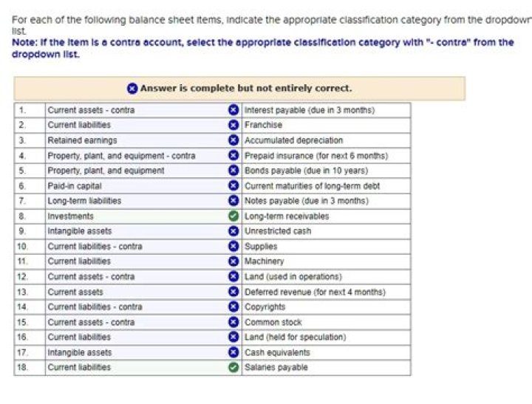
Task: Open row 3 Retained earnings dropdown
Action: point(137,140)
